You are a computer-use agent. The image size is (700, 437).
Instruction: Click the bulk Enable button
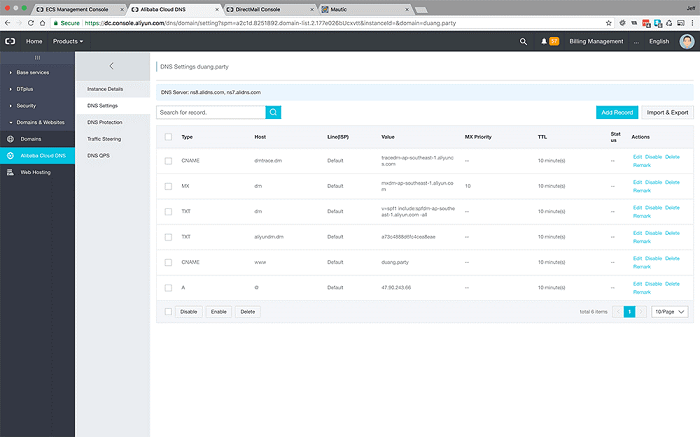(219, 312)
